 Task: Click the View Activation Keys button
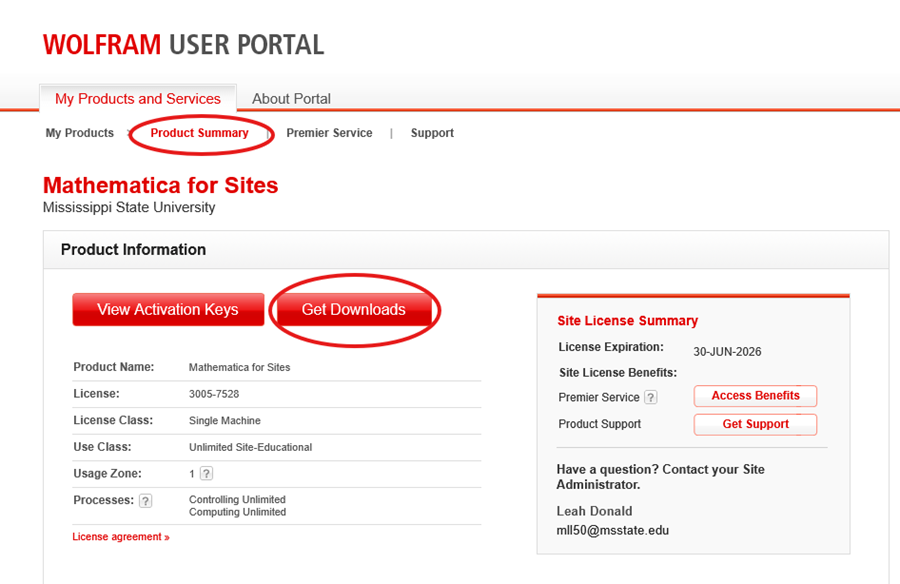168,310
